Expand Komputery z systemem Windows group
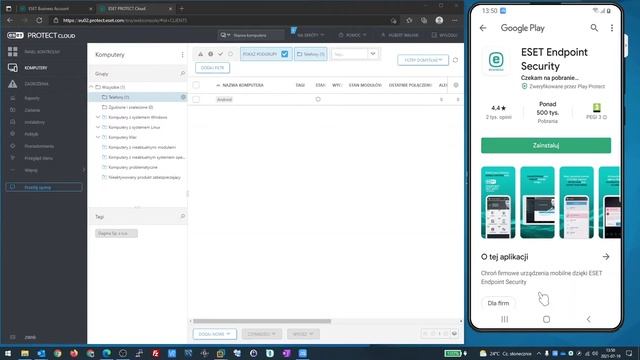 click(98, 117)
